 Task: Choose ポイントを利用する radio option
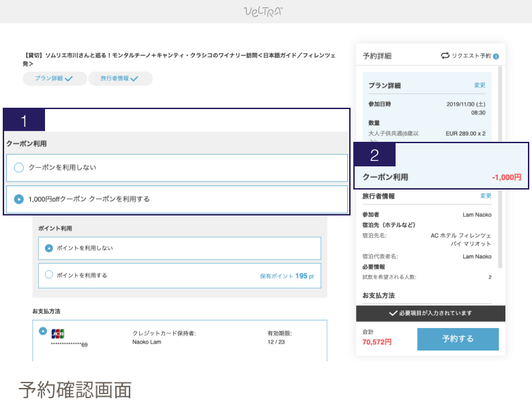48,275
